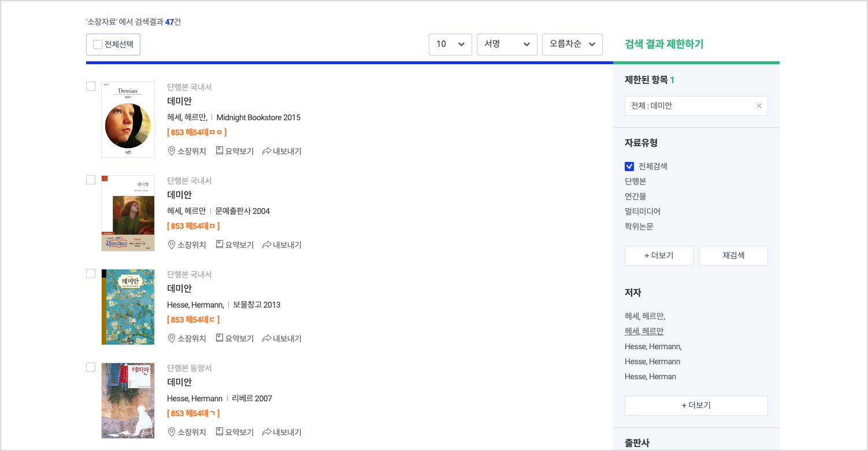This screenshot has height=451, width=868.
Task: Expand 저자 list with + 더보기
Action: (x=696, y=405)
